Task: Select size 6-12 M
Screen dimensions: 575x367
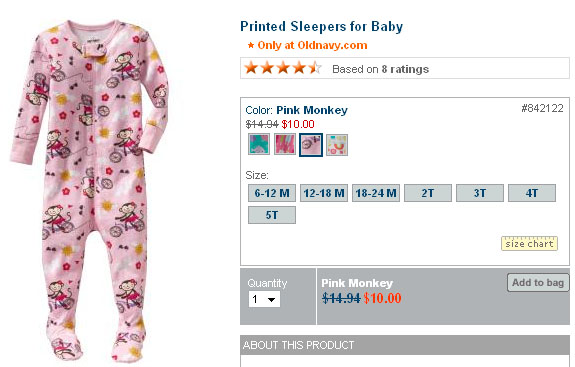Action: point(272,193)
